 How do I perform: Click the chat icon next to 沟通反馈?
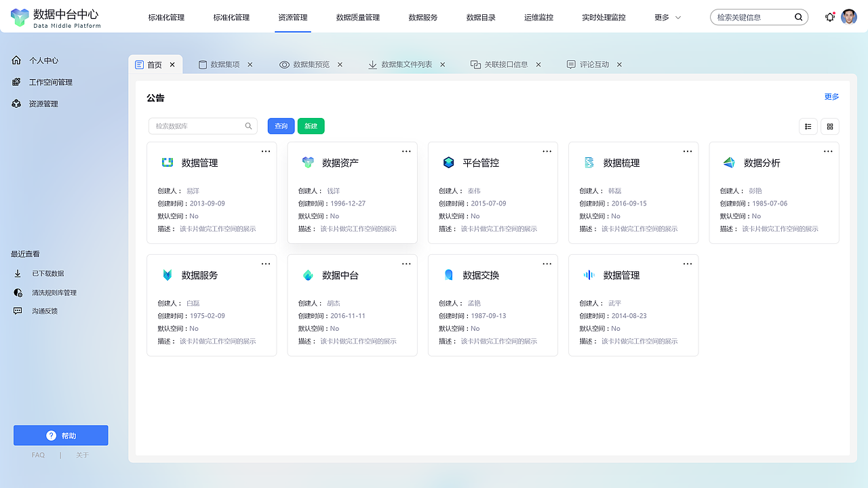(18, 311)
